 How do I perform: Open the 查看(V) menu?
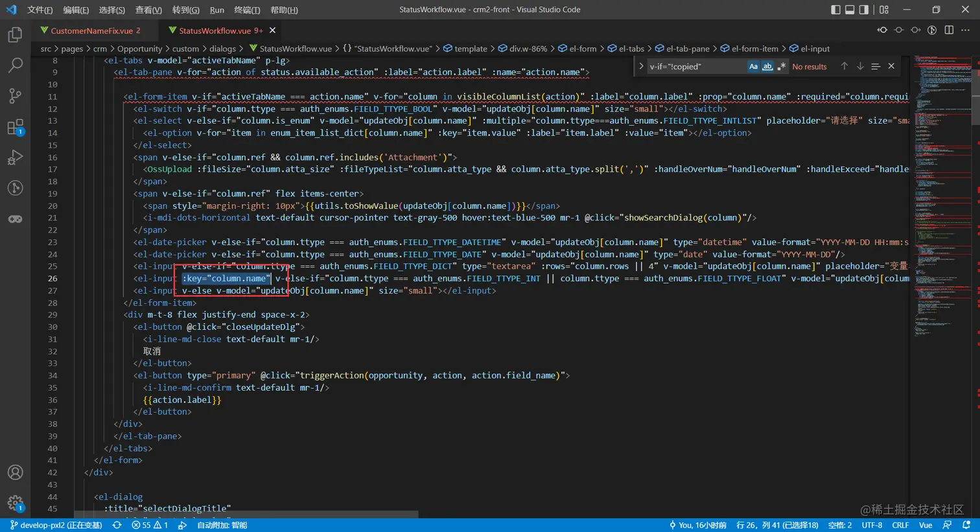148,10
